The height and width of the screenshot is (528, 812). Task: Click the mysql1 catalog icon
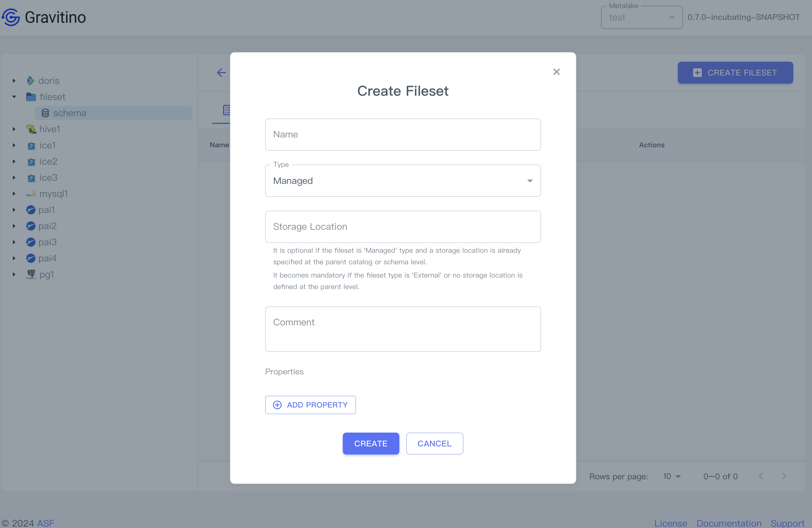31,194
